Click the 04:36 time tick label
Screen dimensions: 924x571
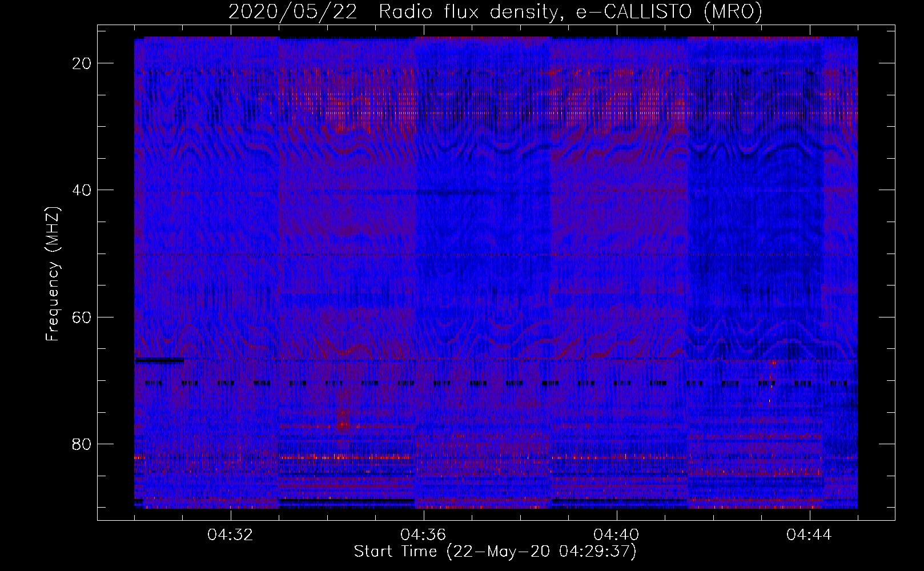424,535
